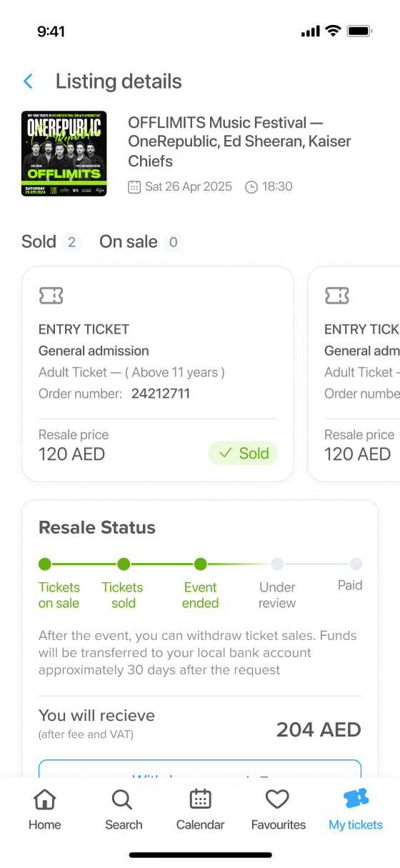Select the Tickets on sale progress step
Viewport: 400px width, 868px height.
pyautogui.click(x=59, y=584)
